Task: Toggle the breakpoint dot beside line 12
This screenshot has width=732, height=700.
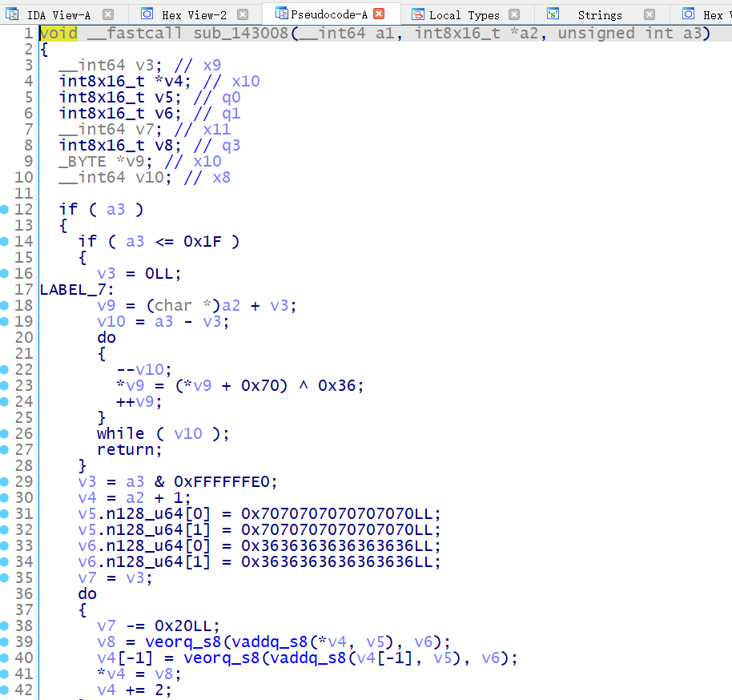Action: point(6,209)
